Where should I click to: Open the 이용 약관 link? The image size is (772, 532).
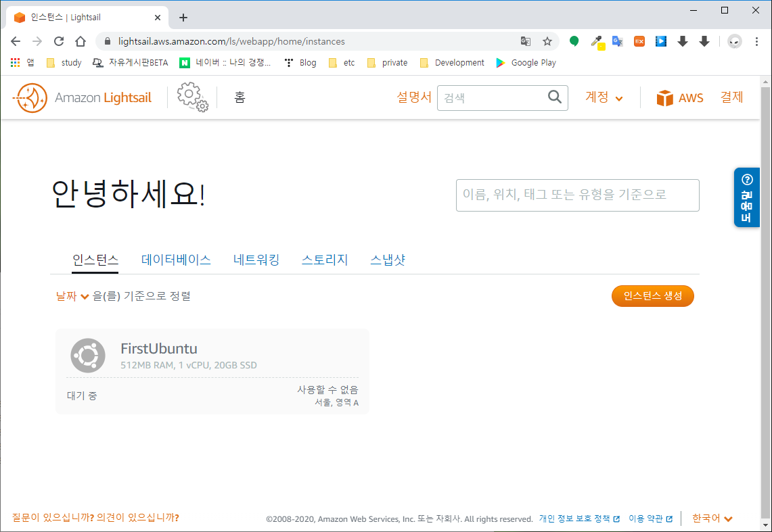(x=650, y=518)
